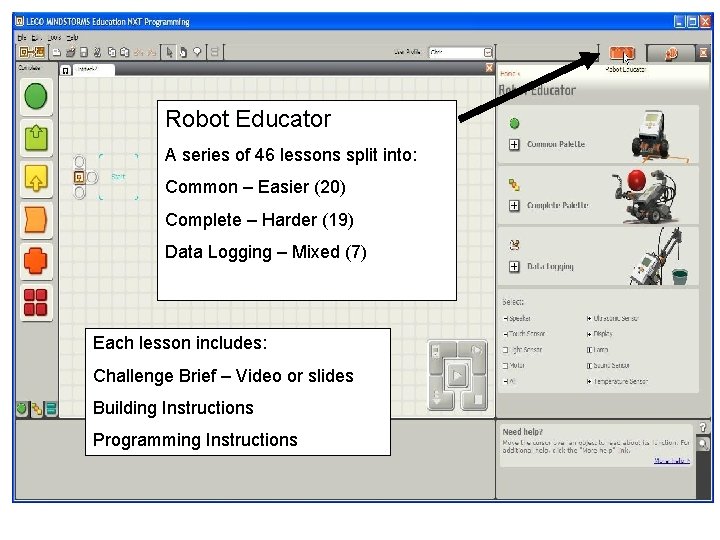This screenshot has height=540, width=720.
Task: Close the Robot Educator panel
Action: (x=703, y=53)
